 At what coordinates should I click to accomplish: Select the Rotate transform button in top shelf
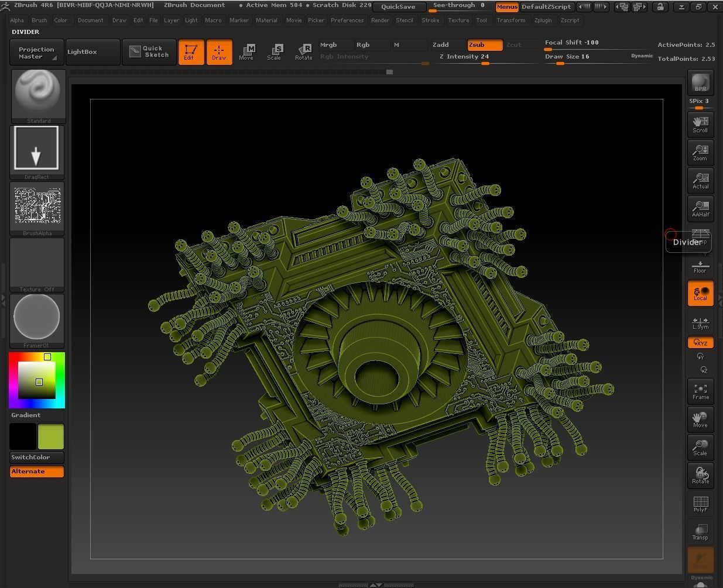point(303,51)
